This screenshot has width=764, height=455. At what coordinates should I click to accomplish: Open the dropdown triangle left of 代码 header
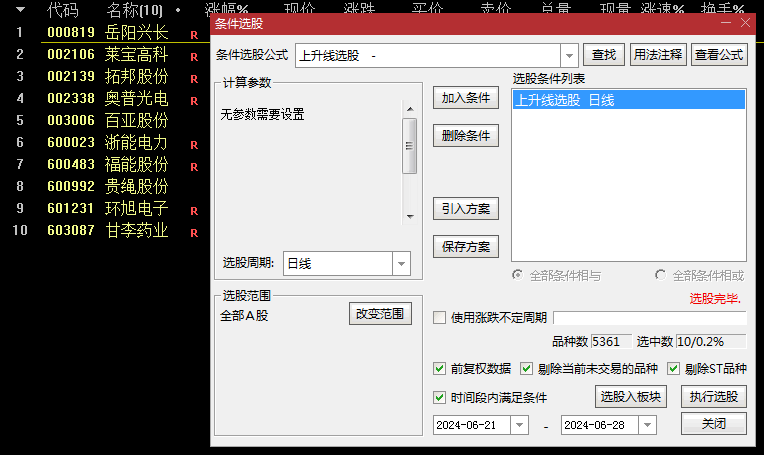(20, 9)
